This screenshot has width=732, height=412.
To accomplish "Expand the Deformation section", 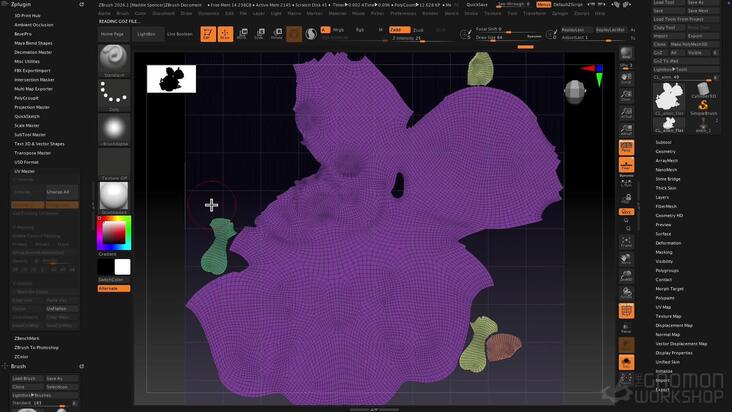I will tap(668, 243).
